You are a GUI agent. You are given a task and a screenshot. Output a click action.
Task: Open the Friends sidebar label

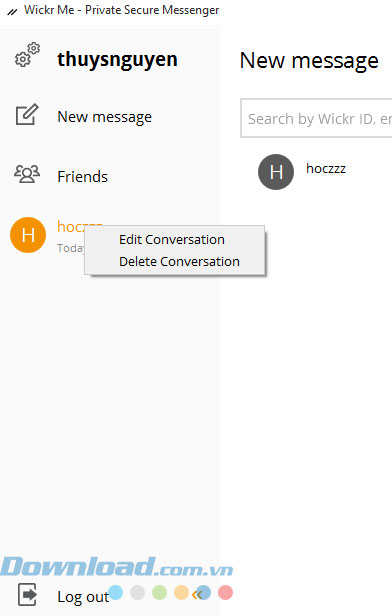pos(82,176)
